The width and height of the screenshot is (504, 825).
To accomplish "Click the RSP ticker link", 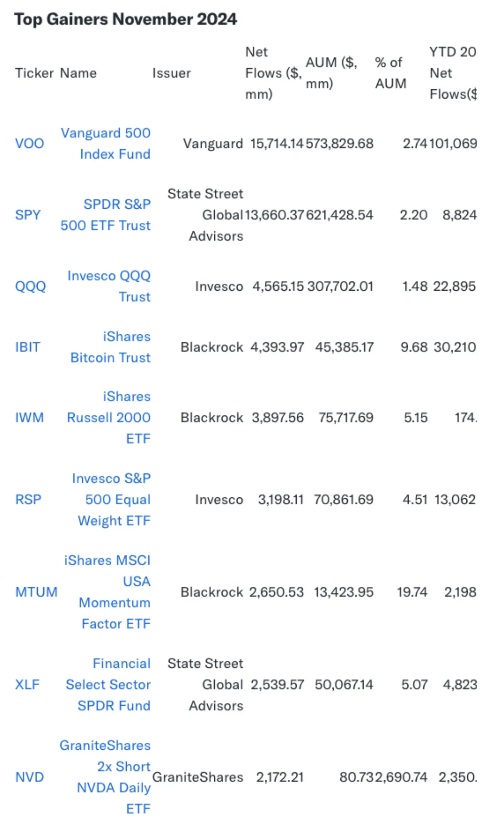I will pos(28,499).
